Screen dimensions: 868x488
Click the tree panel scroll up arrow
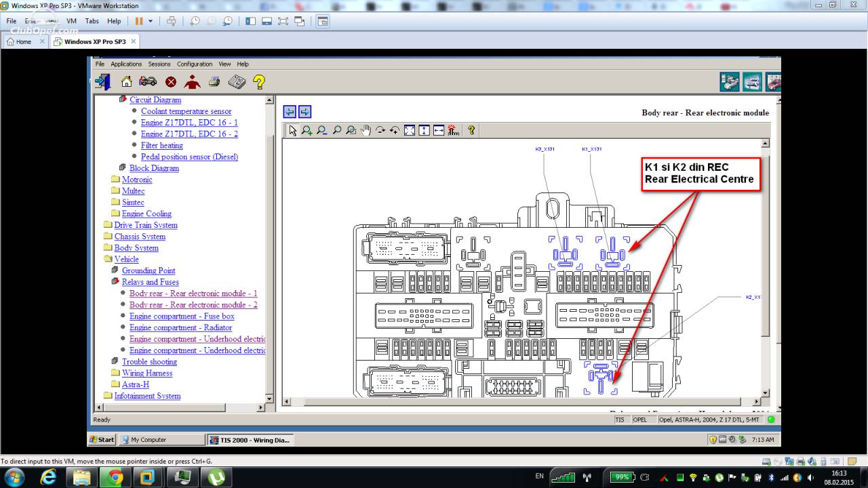(270, 100)
